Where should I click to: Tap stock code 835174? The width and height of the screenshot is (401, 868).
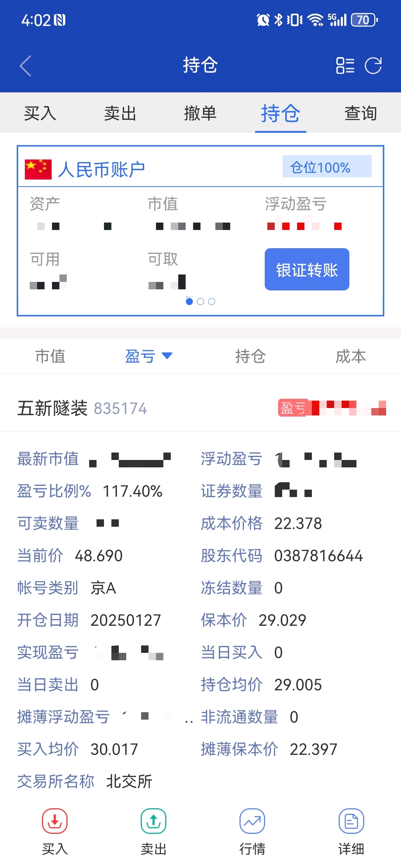120,408
